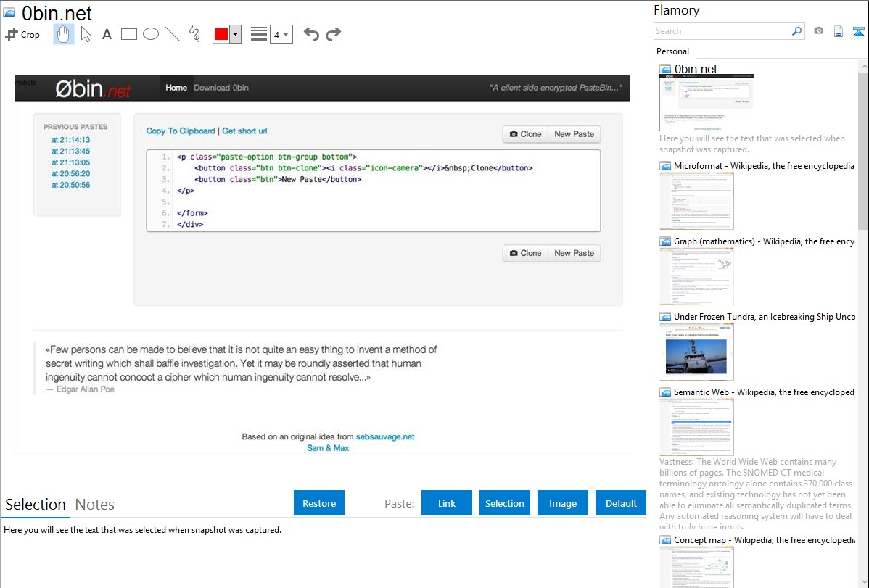The height and width of the screenshot is (588, 869).
Task: Pick the ellipse shape tool
Action: (151, 34)
